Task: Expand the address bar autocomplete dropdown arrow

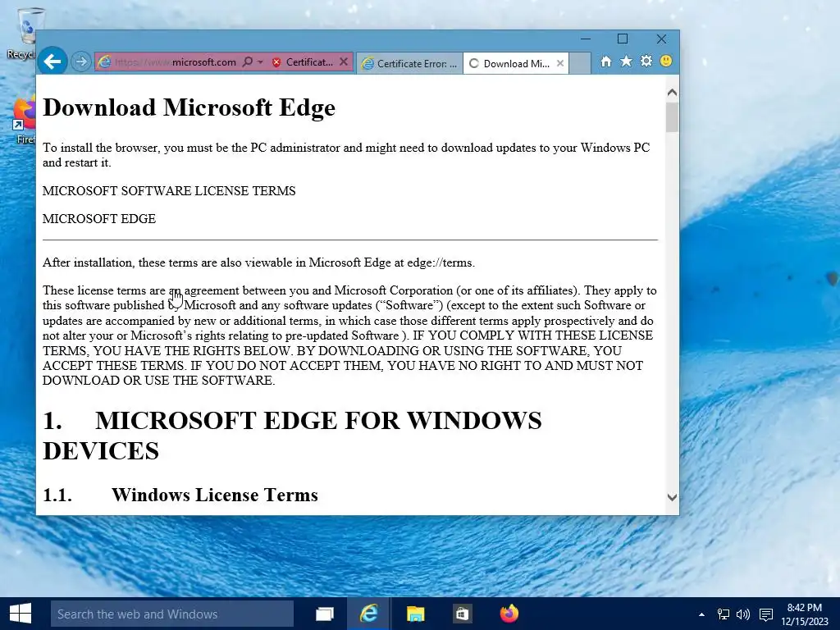Action: [260, 62]
